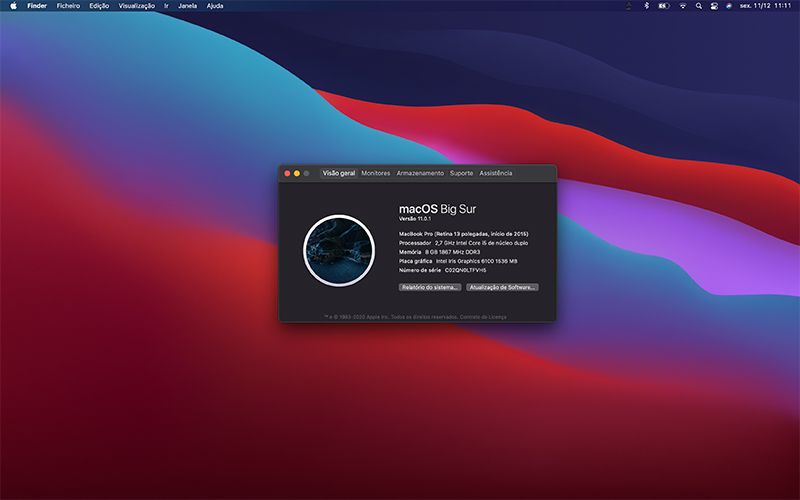
Task: Switch to the Armazenamento tab
Action: tap(420, 173)
